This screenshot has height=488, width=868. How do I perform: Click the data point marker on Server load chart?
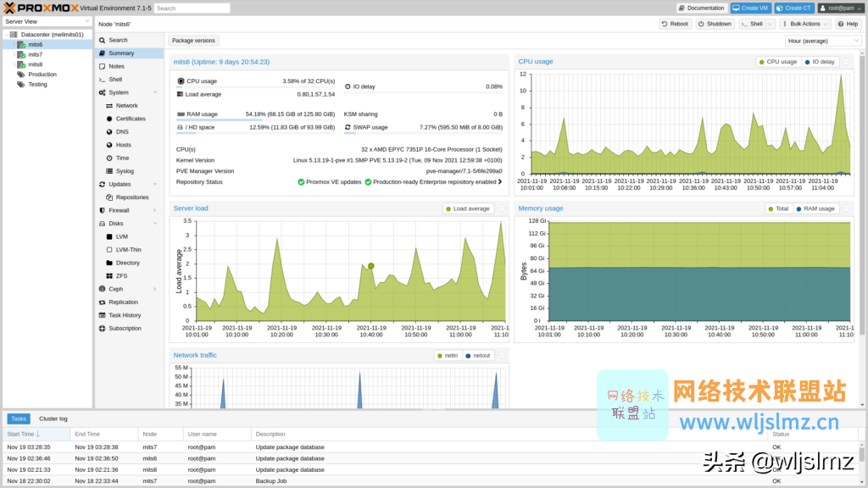pos(371,266)
